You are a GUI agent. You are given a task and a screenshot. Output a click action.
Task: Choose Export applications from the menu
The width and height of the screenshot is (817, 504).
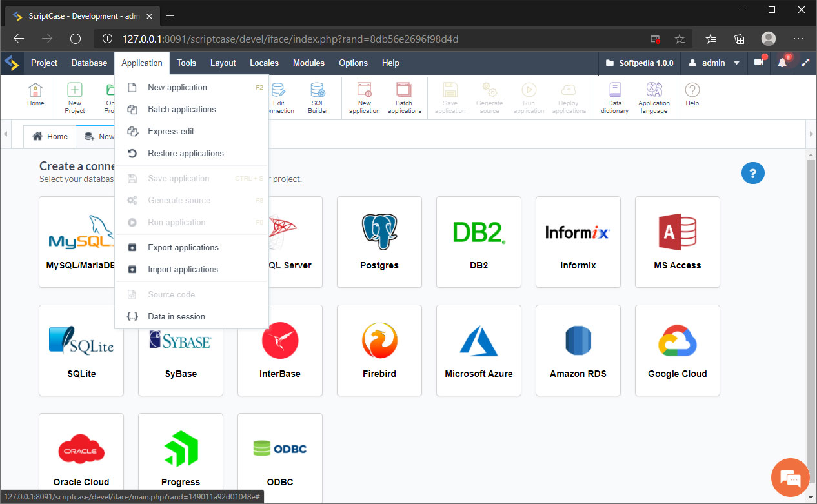[x=192, y=247]
